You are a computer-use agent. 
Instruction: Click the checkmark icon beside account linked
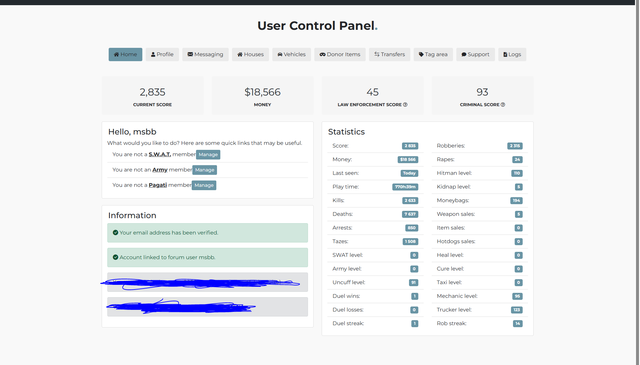click(116, 257)
